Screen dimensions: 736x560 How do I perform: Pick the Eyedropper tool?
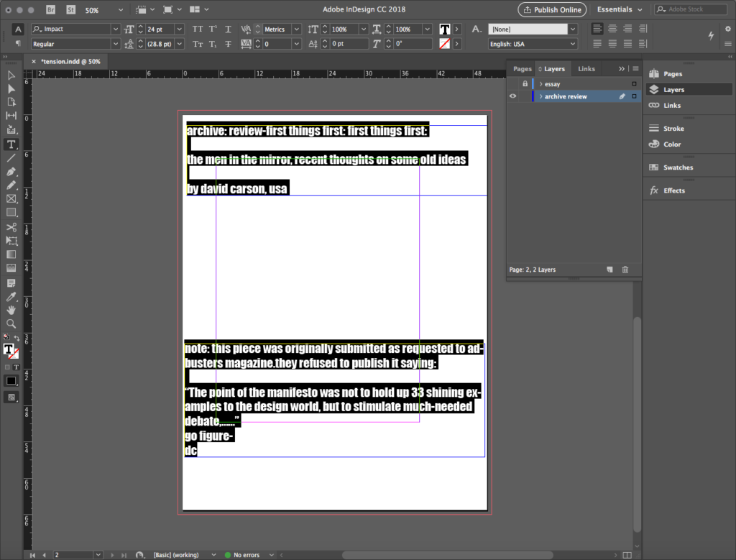[11, 296]
